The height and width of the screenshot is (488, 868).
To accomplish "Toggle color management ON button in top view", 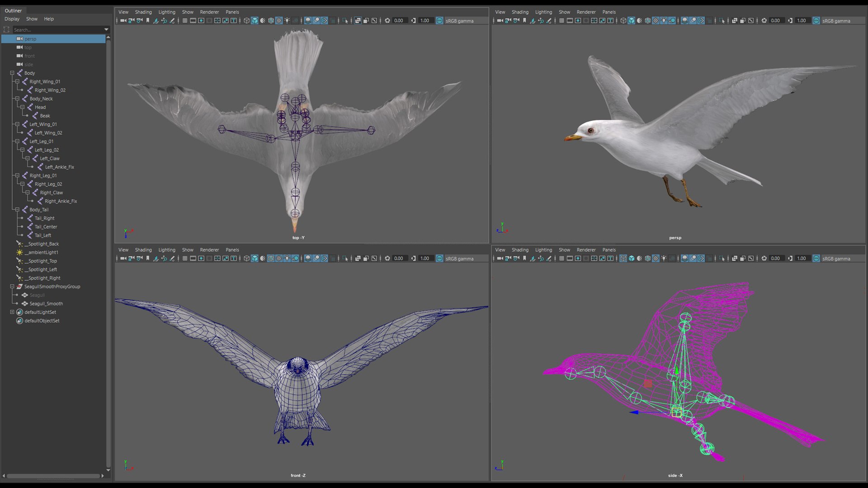I will pyautogui.click(x=439, y=20).
